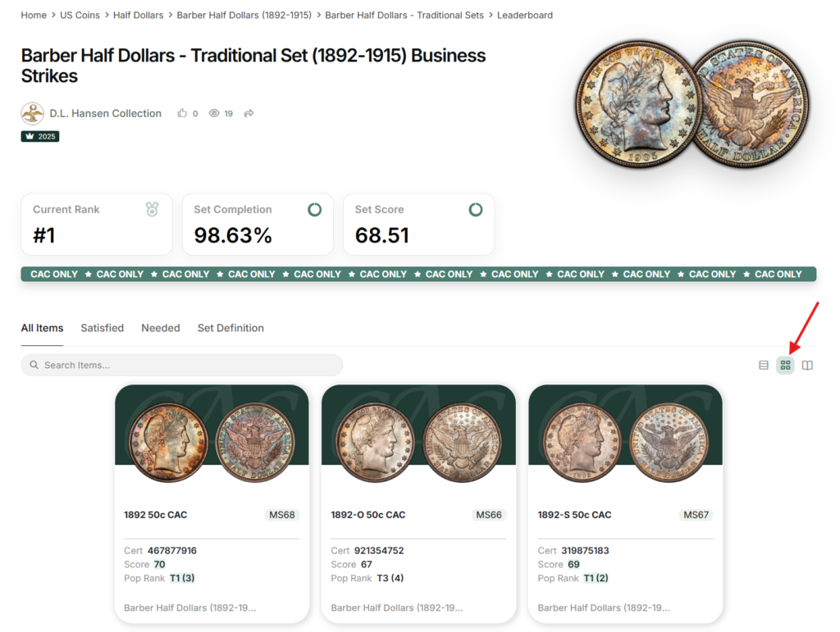Click the 2025 crown badge

(x=40, y=136)
